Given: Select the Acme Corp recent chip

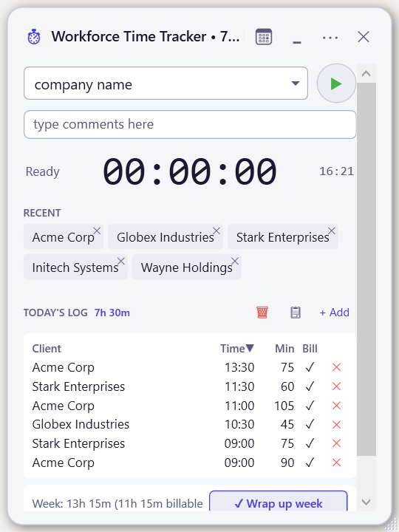Looking at the screenshot, I should pos(63,237).
